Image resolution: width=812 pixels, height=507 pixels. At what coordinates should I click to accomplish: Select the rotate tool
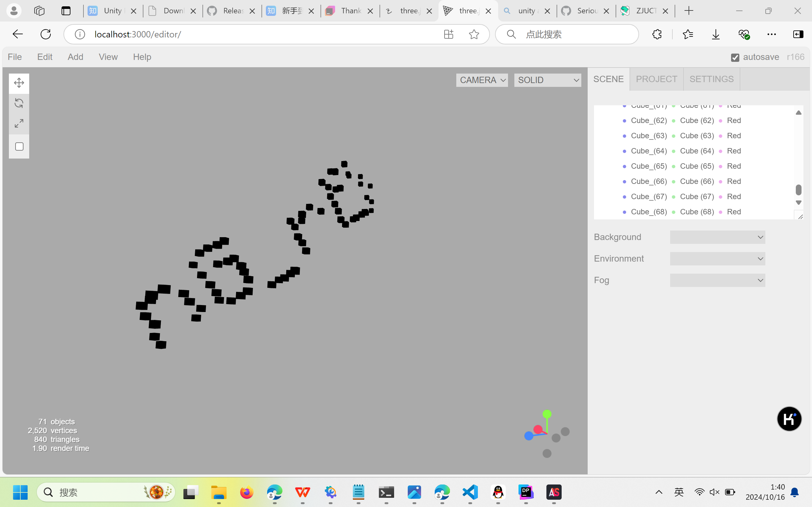19,103
